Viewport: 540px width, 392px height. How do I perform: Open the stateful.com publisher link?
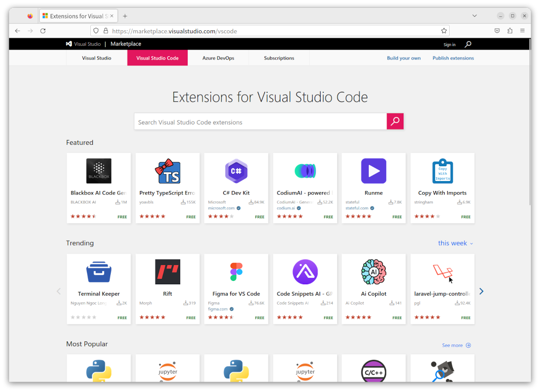(x=357, y=208)
